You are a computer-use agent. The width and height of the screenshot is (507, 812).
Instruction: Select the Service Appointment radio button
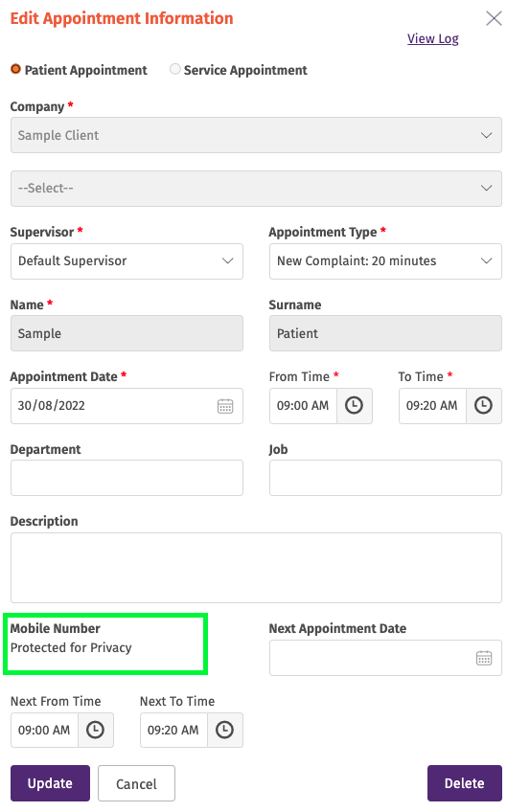pyautogui.click(x=175, y=69)
